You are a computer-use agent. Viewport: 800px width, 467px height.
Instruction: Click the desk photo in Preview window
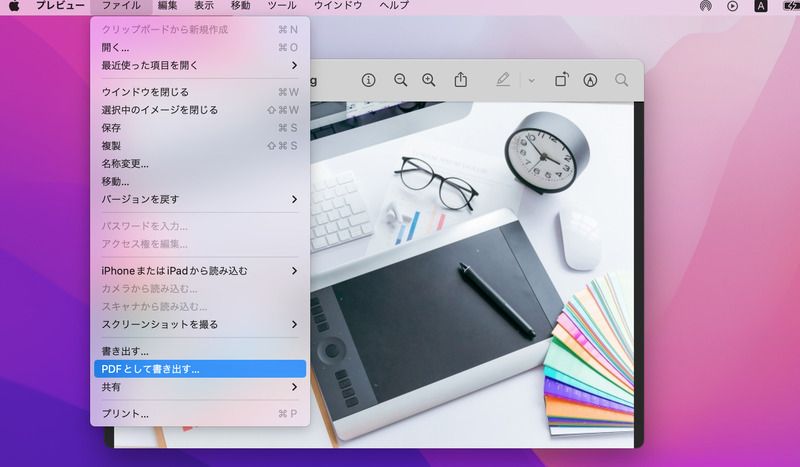pos(472,275)
